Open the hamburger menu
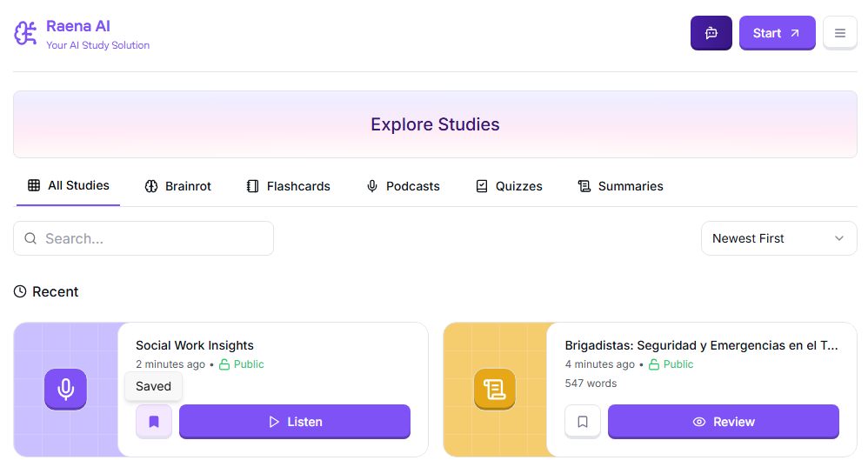This screenshot has height=467, width=868. pos(839,33)
